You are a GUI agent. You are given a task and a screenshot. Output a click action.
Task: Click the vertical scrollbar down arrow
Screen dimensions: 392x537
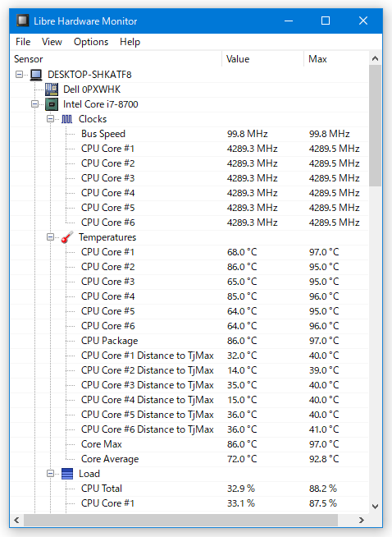point(376,506)
